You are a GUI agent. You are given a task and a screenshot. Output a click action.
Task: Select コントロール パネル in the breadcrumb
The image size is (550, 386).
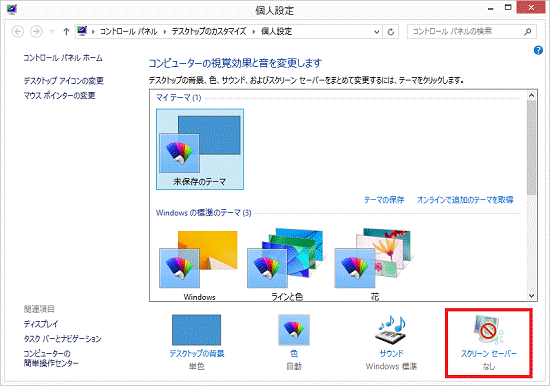128,32
